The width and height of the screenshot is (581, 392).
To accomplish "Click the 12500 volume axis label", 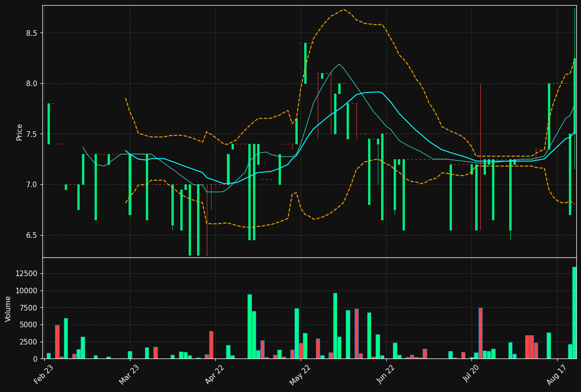I will (27, 273).
